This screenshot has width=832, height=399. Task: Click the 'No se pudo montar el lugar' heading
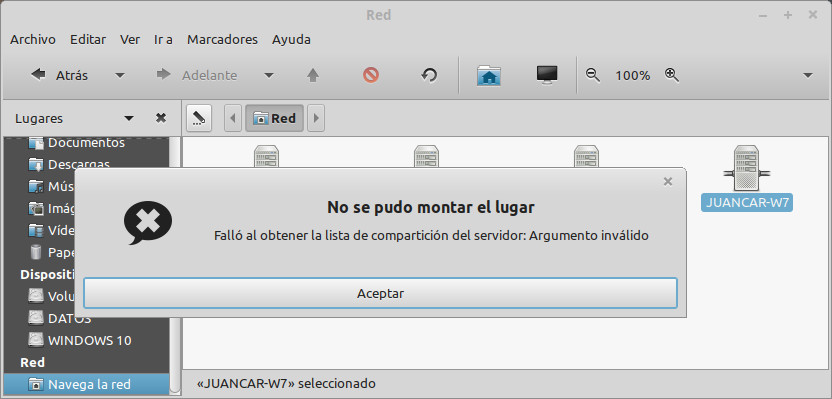tap(431, 207)
